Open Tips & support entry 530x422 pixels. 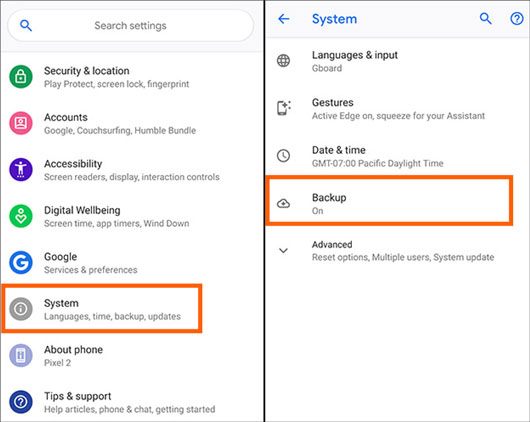click(132, 402)
